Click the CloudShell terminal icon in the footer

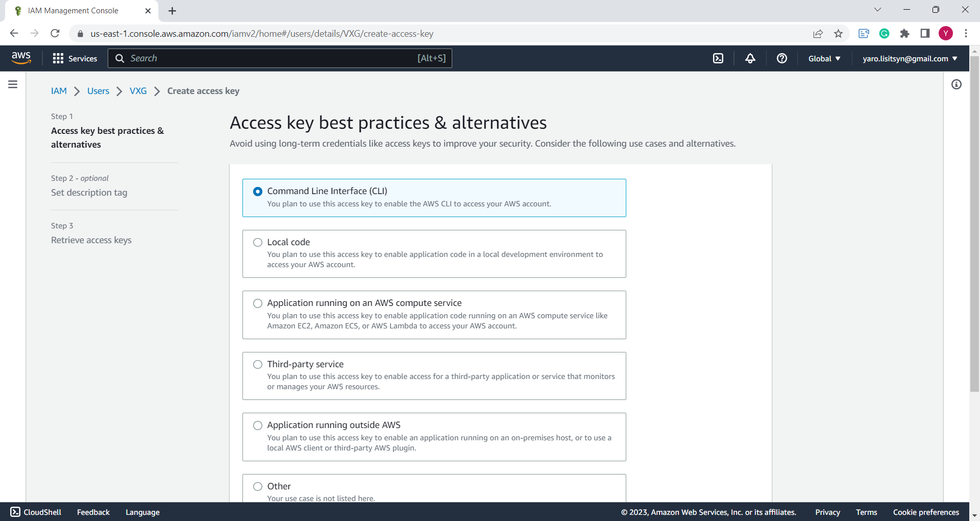coord(15,512)
